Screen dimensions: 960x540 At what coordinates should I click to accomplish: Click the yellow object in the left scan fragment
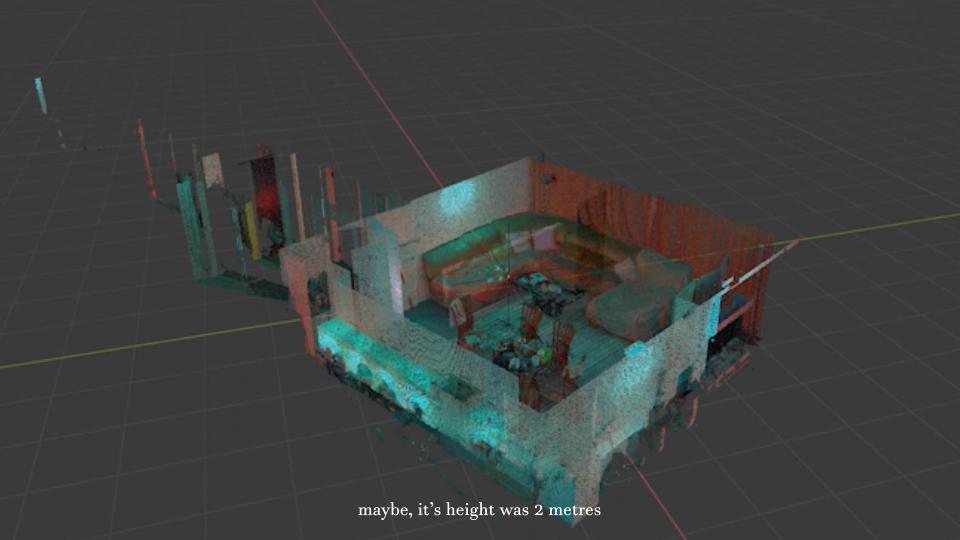coord(252,228)
